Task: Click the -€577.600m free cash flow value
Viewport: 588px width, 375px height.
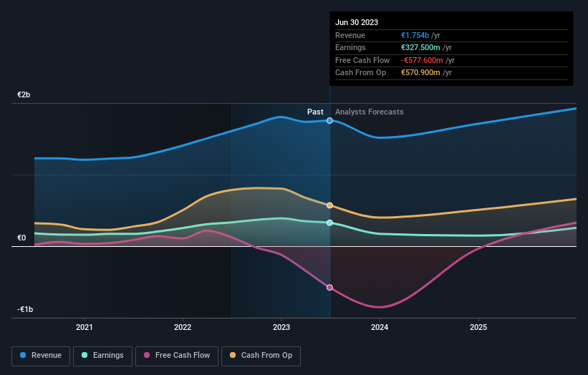Action: pos(422,60)
